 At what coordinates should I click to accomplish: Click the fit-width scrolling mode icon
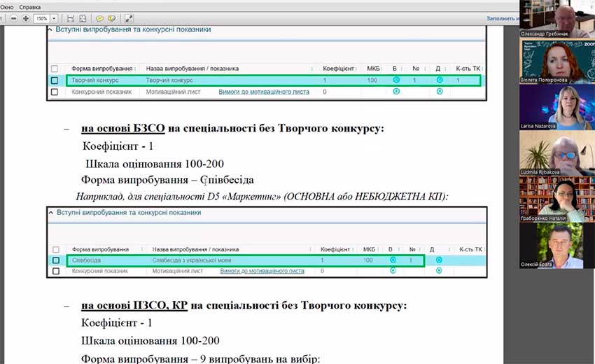click(70, 17)
